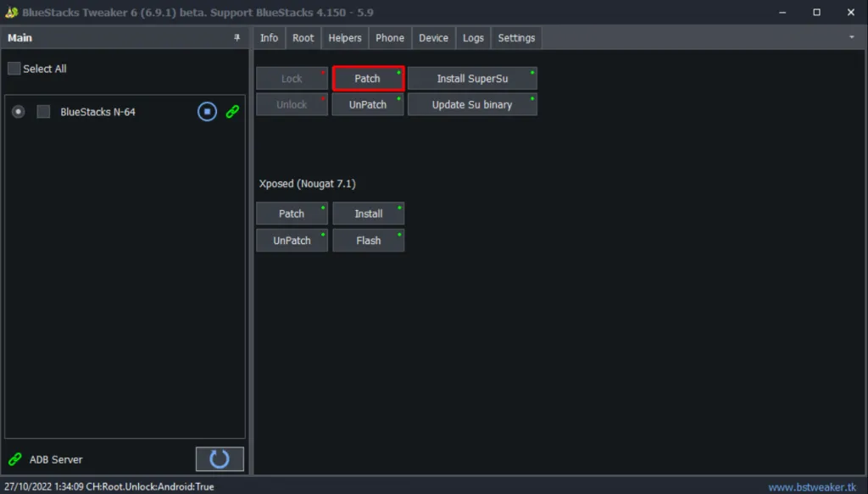The width and height of the screenshot is (868, 494).
Task: Click the stop instance icon for BlueStacks N-64
Action: click(207, 112)
